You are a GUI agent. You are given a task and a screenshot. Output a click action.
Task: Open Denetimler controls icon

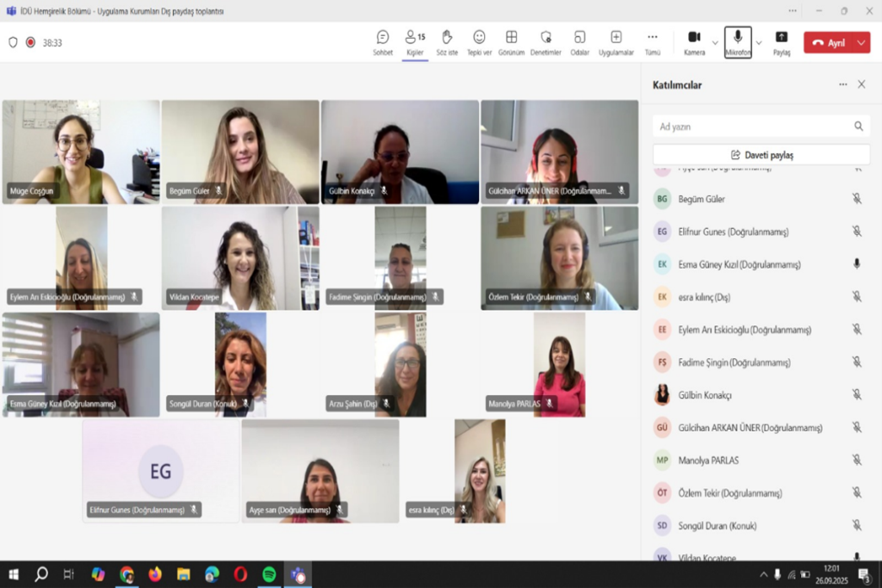point(545,41)
